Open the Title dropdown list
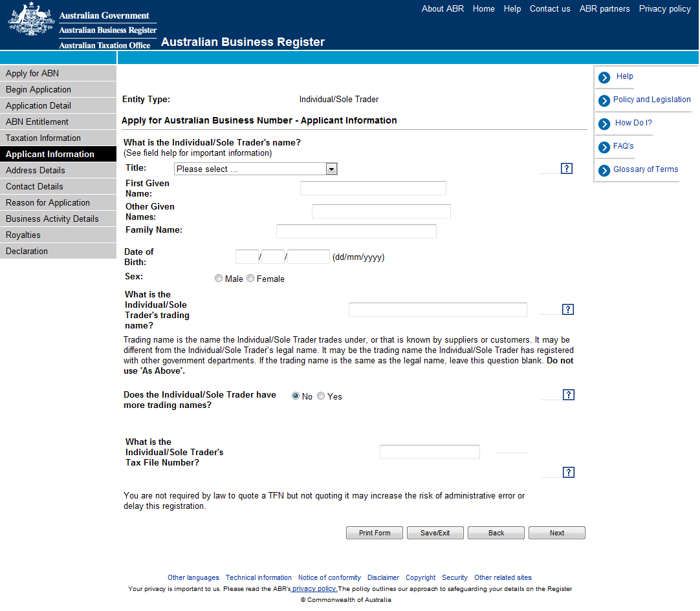700x611 pixels. pyautogui.click(x=256, y=169)
